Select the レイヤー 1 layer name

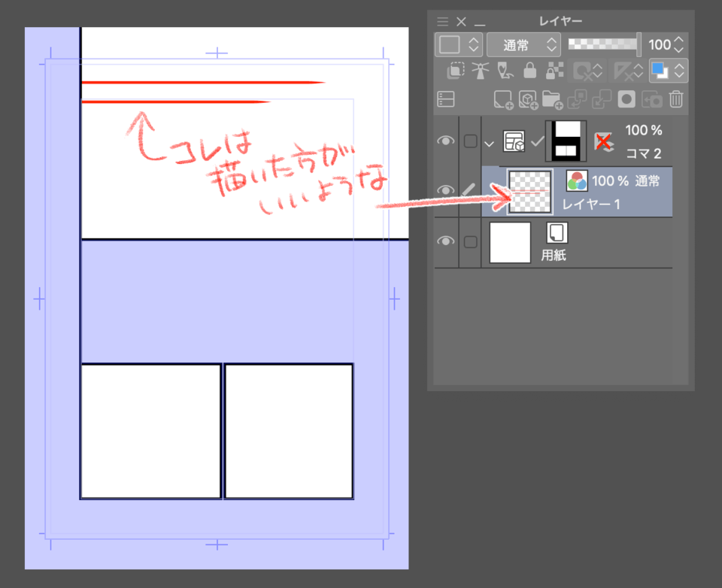click(591, 205)
